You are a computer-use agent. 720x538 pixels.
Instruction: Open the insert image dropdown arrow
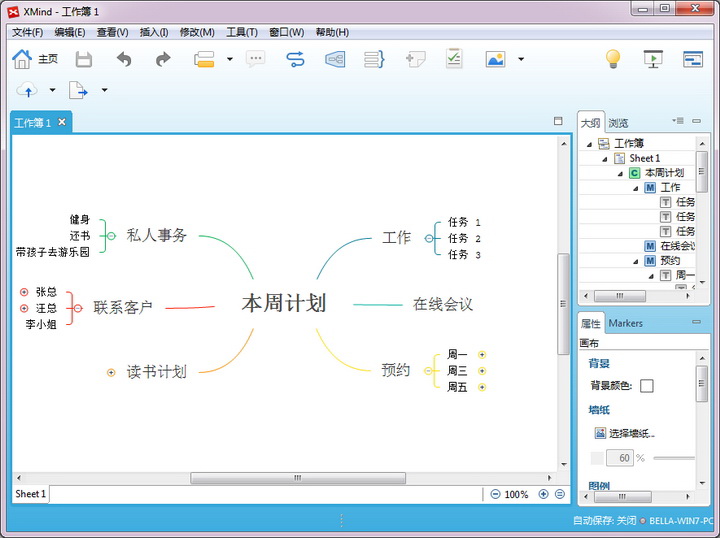(x=521, y=59)
